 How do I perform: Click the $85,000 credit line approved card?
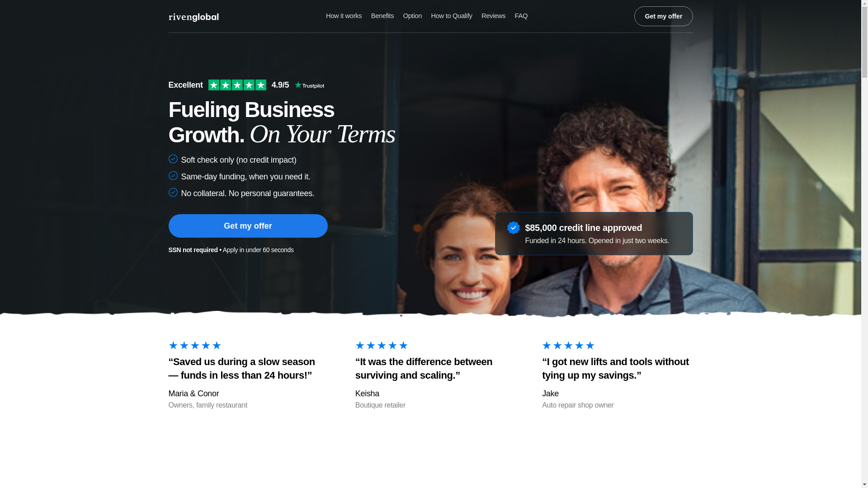594,234
